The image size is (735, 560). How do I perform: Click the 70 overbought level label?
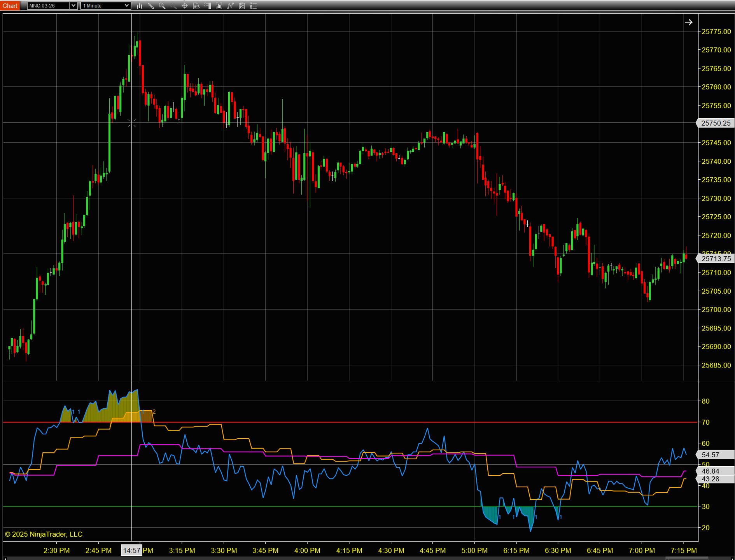[705, 422]
